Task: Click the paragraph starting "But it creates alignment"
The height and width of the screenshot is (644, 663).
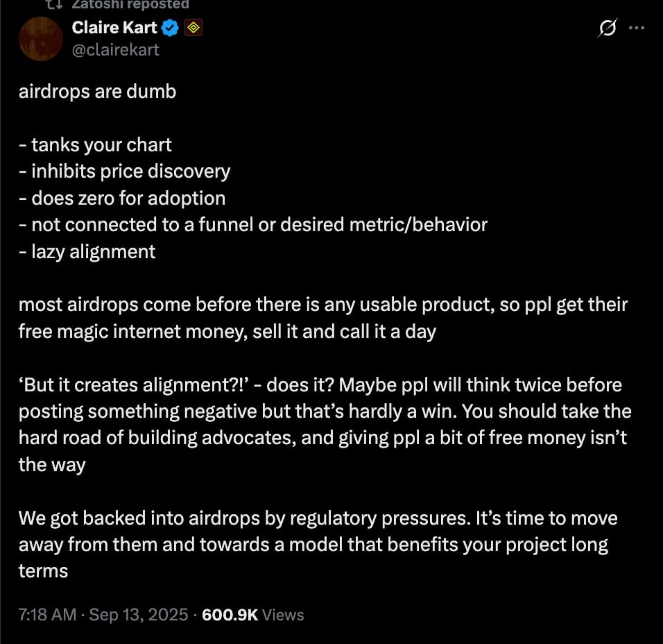Action: tap(325, 425)
